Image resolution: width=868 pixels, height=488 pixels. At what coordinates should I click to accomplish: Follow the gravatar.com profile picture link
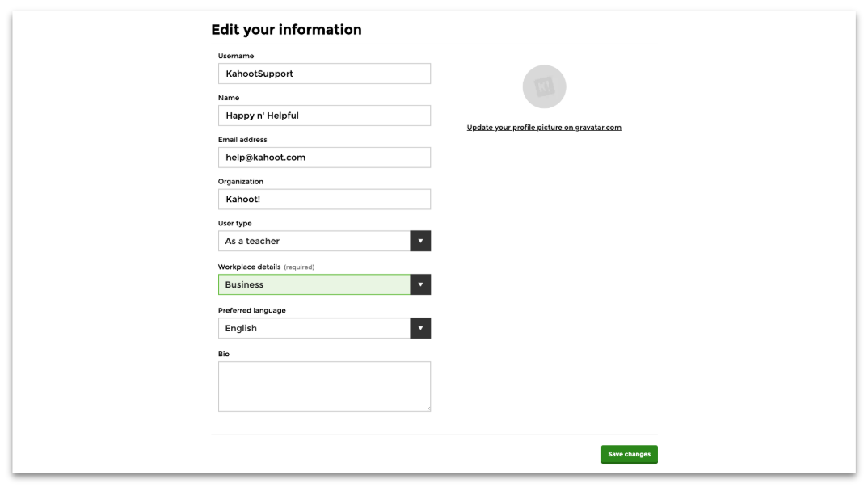[544, 128]
